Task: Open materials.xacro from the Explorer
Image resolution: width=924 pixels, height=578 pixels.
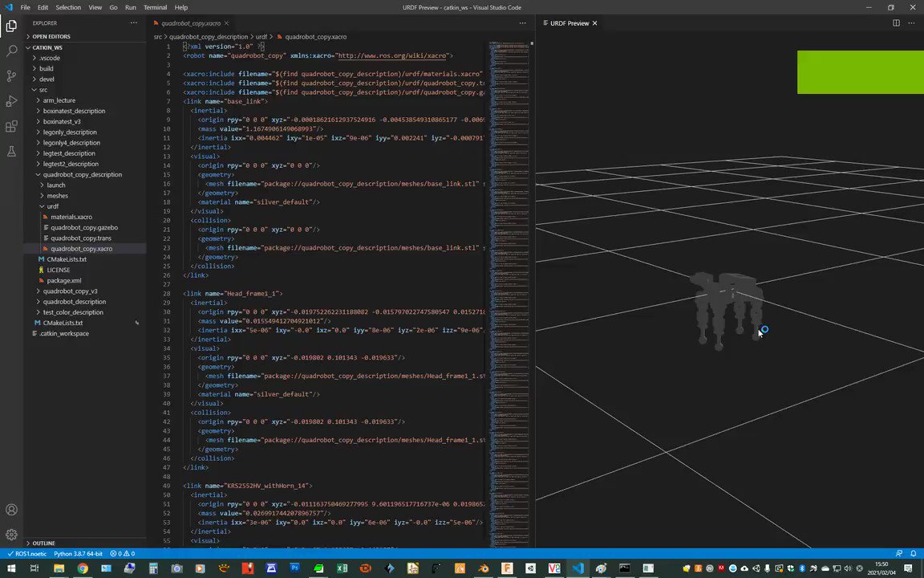Action: coord(71,217)
